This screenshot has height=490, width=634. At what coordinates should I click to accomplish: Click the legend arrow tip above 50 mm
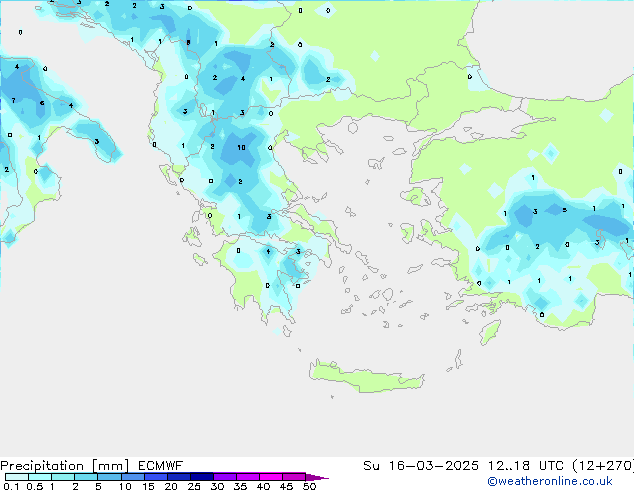coord(317,477)
